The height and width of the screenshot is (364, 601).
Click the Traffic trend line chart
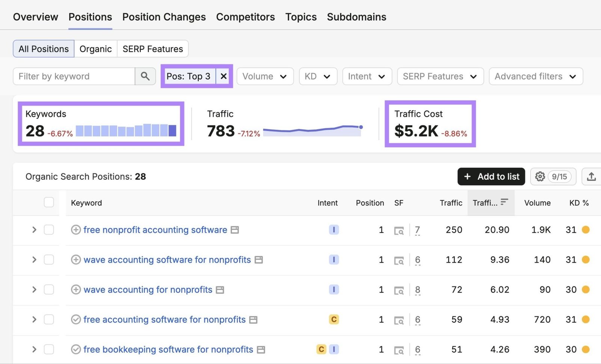click(x=313, y=131)
